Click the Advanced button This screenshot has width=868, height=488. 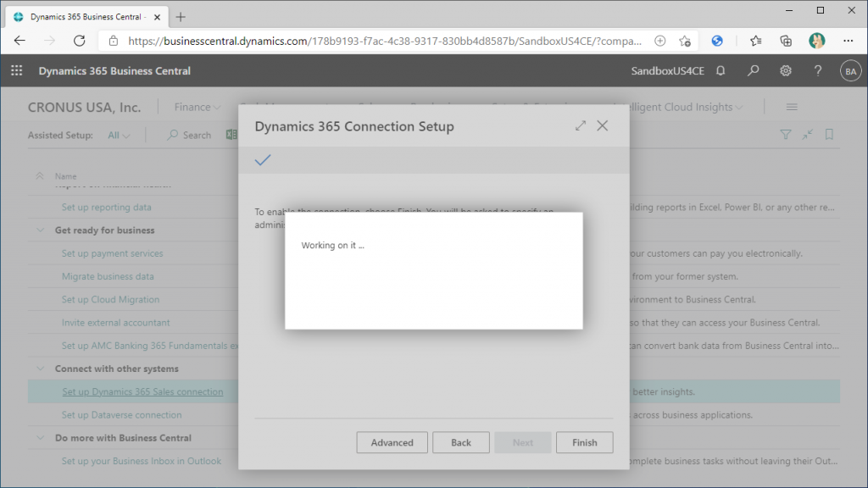point(392,442)
